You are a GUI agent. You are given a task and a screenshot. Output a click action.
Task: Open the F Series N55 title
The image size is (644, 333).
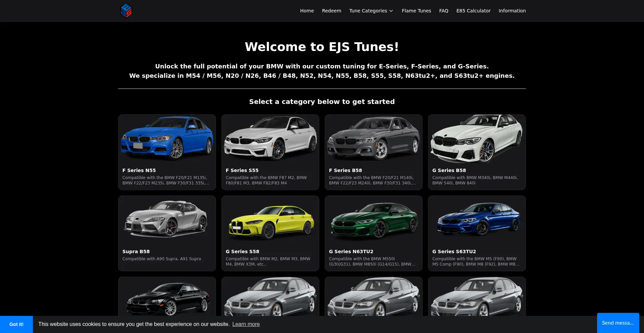point(139,170)
